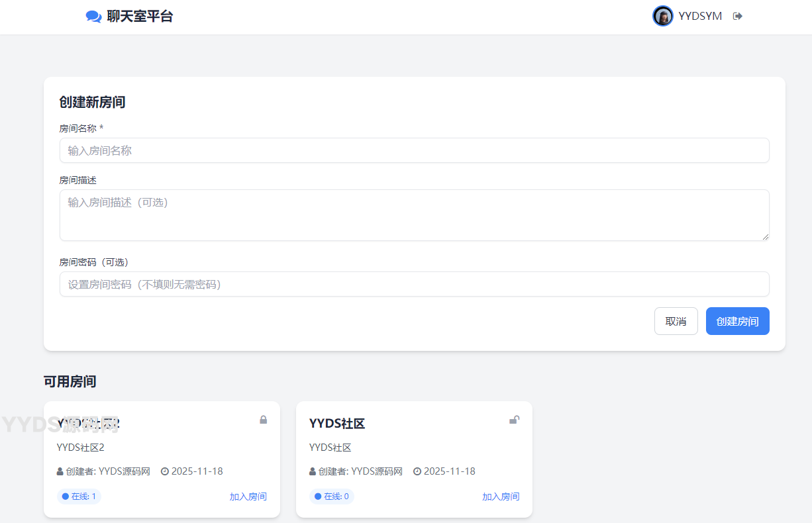
Task: Click the logout icon next to YYDSYM
Action: coord(737,15)
